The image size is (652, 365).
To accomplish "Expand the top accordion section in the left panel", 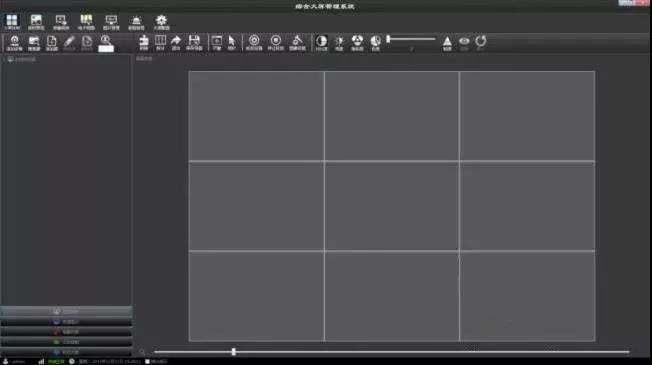I will 66,311.
